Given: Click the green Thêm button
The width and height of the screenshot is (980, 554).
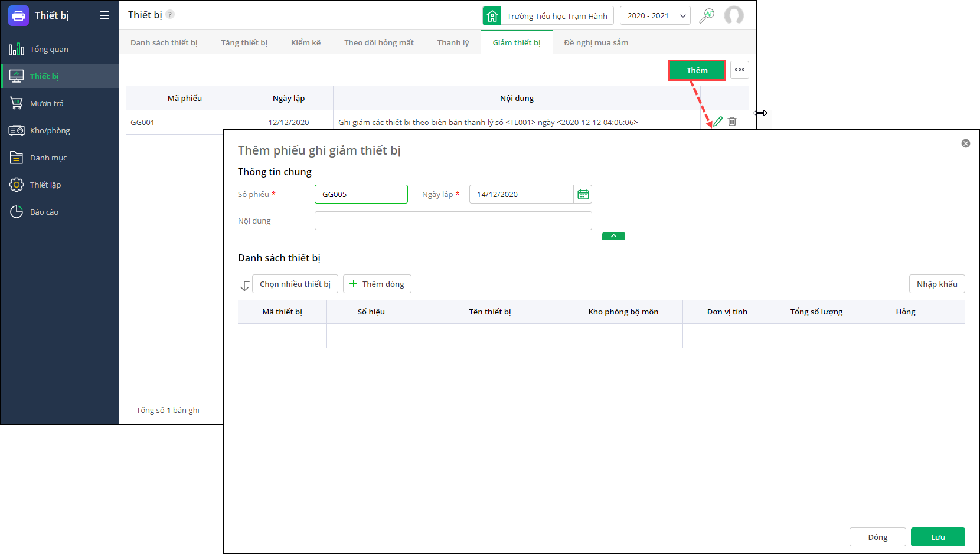Looking at the screenshot, I should click(697, 70).
